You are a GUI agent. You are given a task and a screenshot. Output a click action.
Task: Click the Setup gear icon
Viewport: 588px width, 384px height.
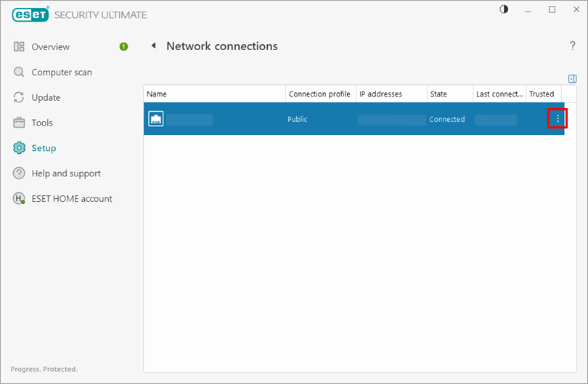(x=19, y=148)
